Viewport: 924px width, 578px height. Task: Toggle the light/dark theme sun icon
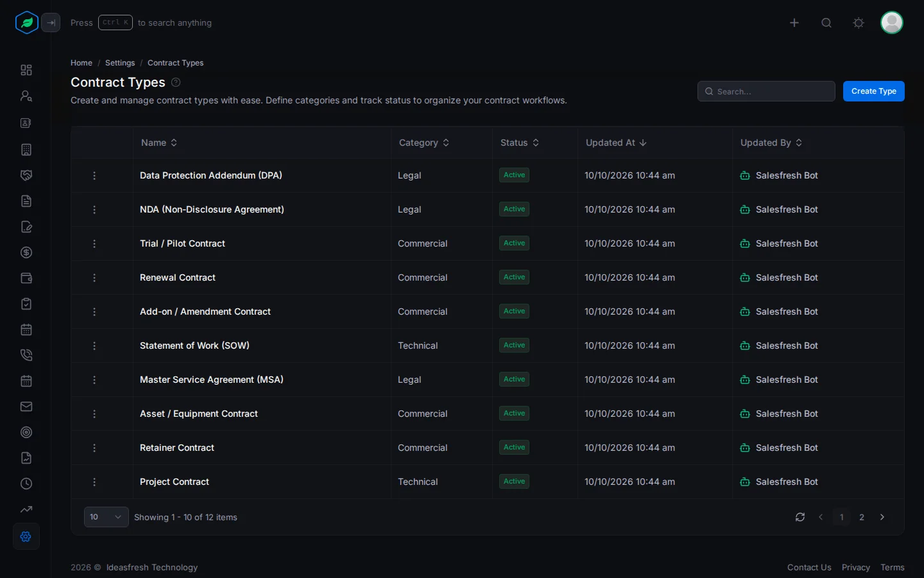859,22
